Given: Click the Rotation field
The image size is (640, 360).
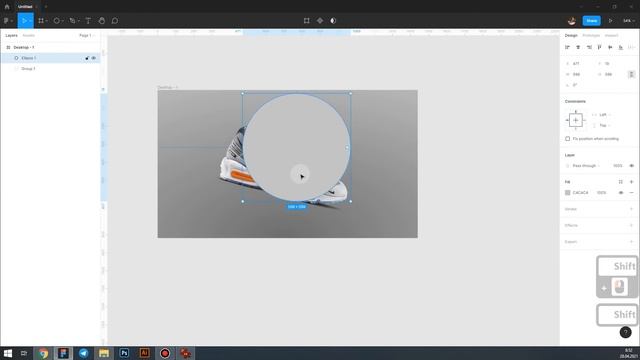Looking at the screenshot, I should click(579, 85).
